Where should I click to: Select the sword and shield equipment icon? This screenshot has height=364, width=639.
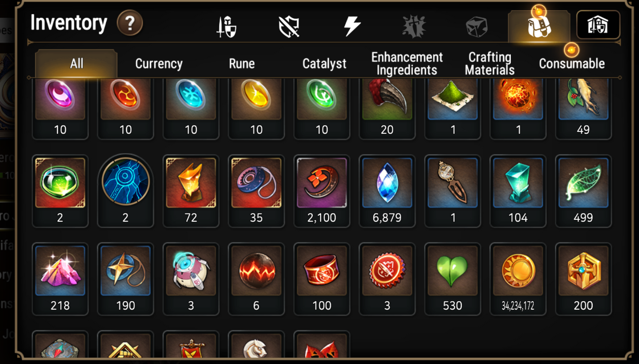coord(226,27)
